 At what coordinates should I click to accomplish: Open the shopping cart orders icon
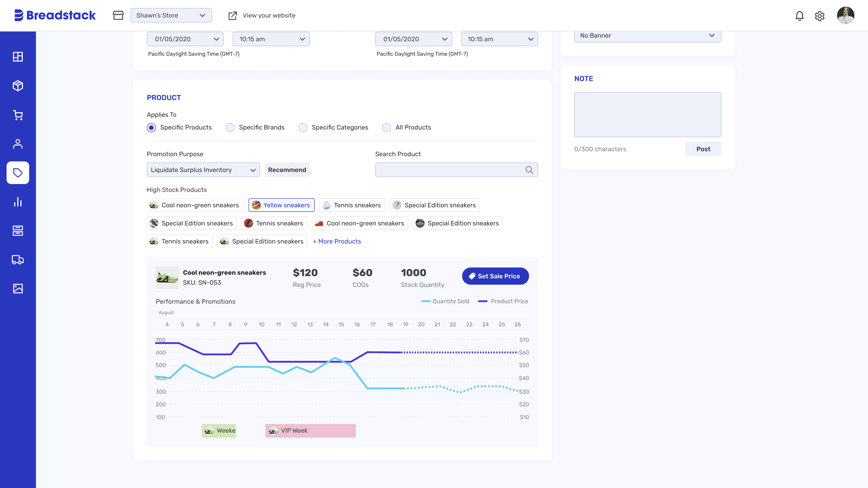coord(18,115)
